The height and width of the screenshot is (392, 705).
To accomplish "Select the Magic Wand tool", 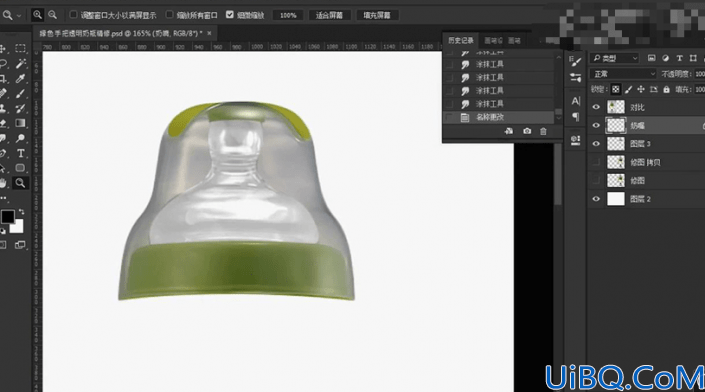I will (20, 64).
